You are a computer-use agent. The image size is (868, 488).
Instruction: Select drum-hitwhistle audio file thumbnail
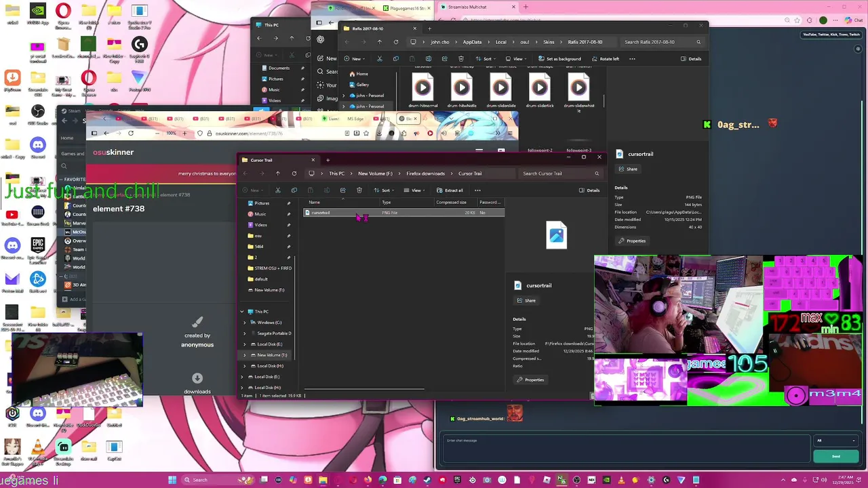(462, 87)
